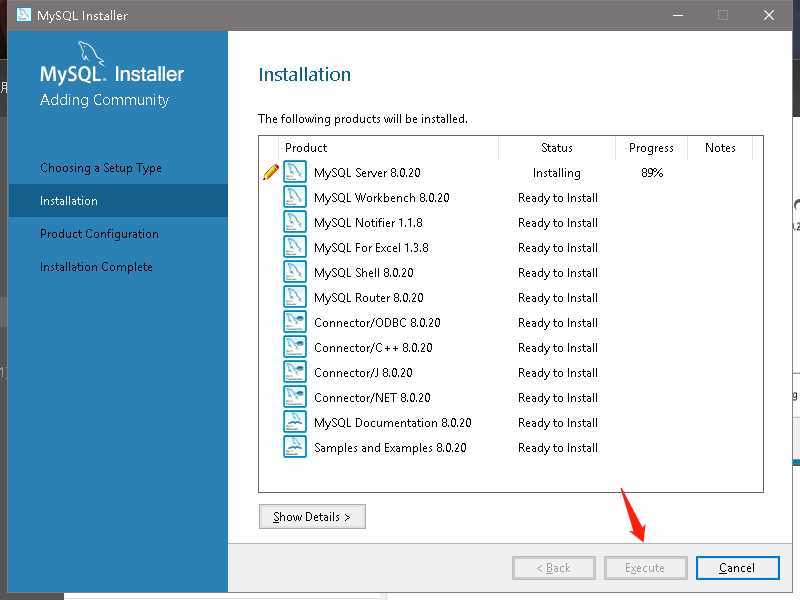Viewport: 800px width, 600px height.
Task: Sort by the Status column header
Action: 557,148
